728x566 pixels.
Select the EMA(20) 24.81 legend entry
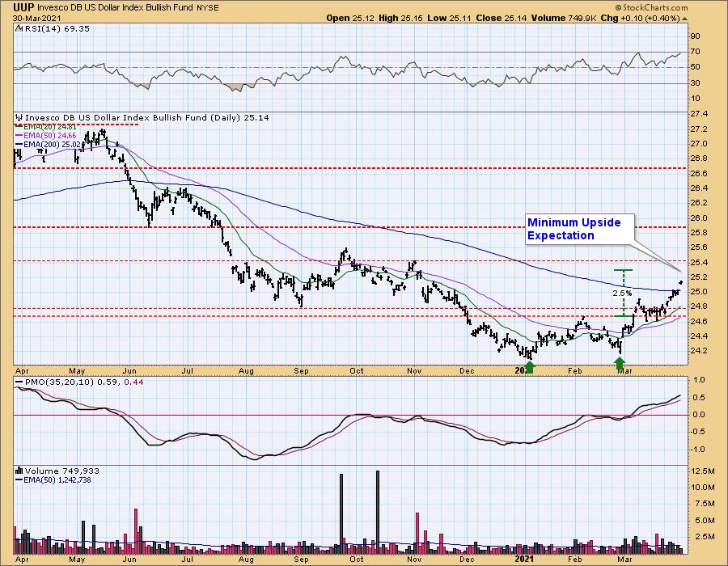coord(46,127)
